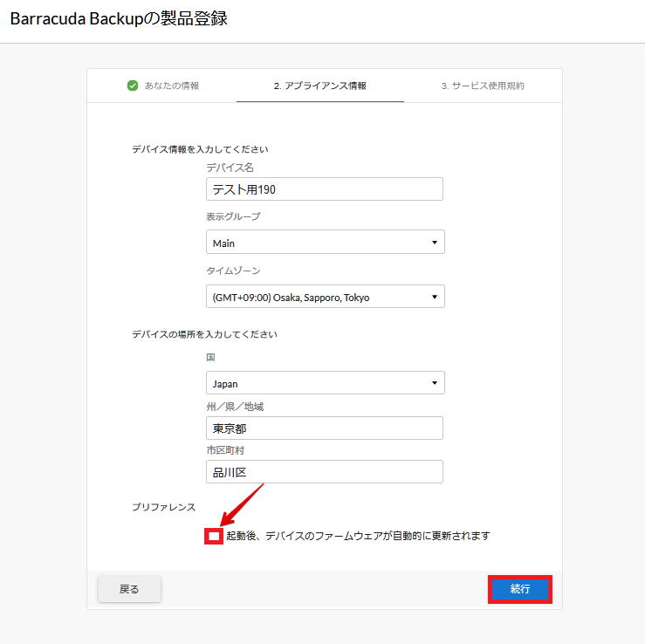Click the 戻る button
The width and height of the screenshot is (645, 644).
point(129,589)
